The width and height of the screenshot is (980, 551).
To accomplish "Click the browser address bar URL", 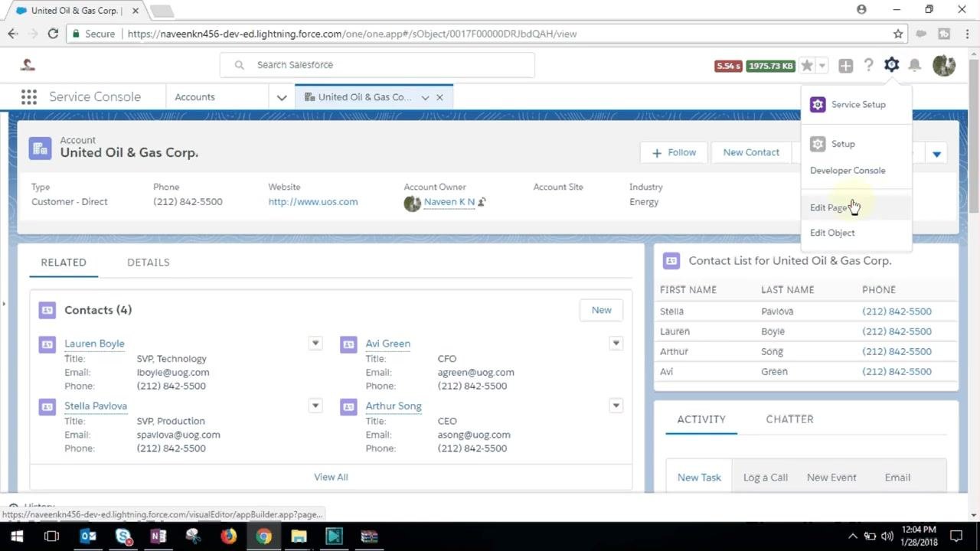I will 352,34.
